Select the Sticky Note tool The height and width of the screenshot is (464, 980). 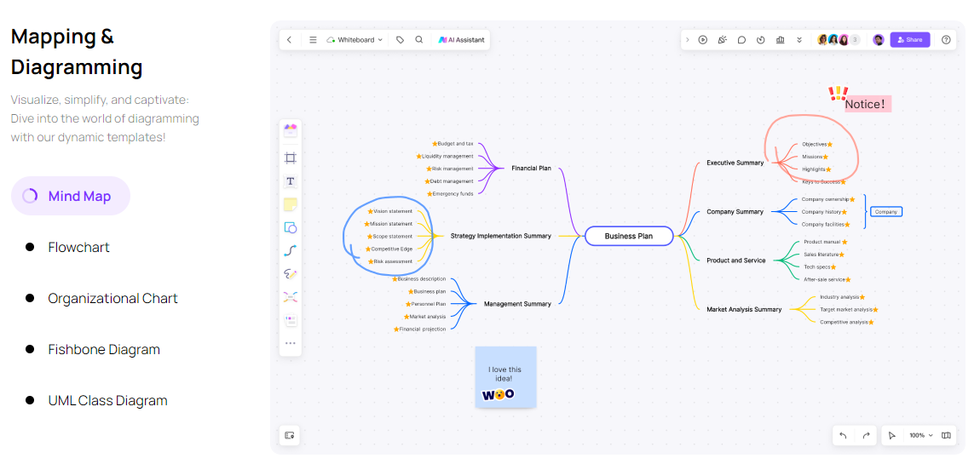point(290,204)
